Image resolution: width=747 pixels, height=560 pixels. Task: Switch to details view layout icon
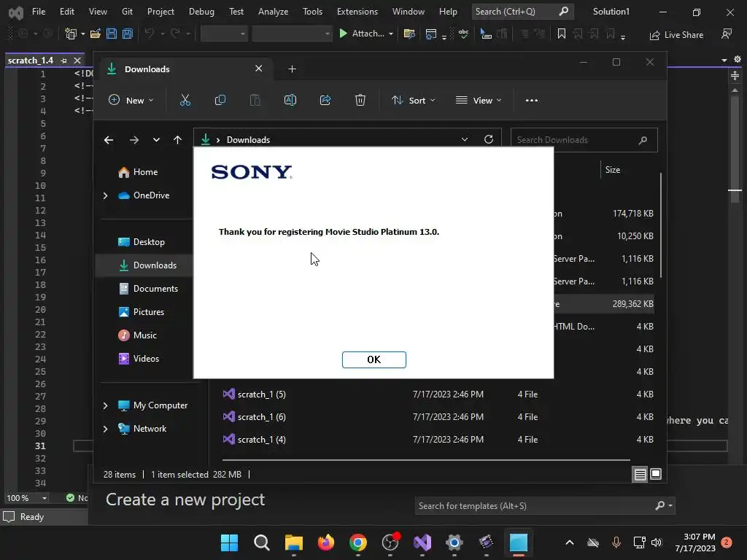640,474
